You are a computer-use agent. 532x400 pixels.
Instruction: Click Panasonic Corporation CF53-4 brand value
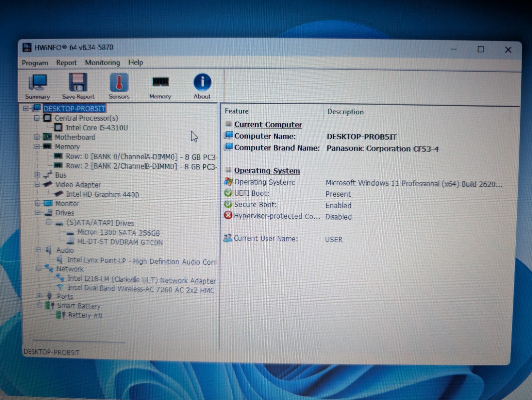point(382,149)
